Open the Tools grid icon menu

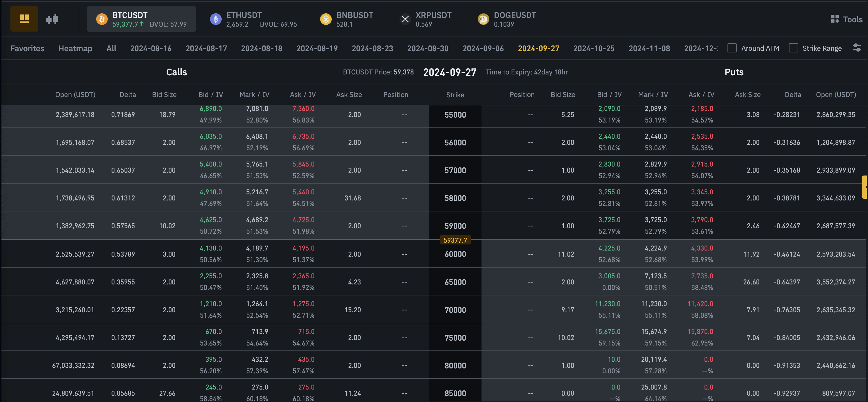coord(835,19)
